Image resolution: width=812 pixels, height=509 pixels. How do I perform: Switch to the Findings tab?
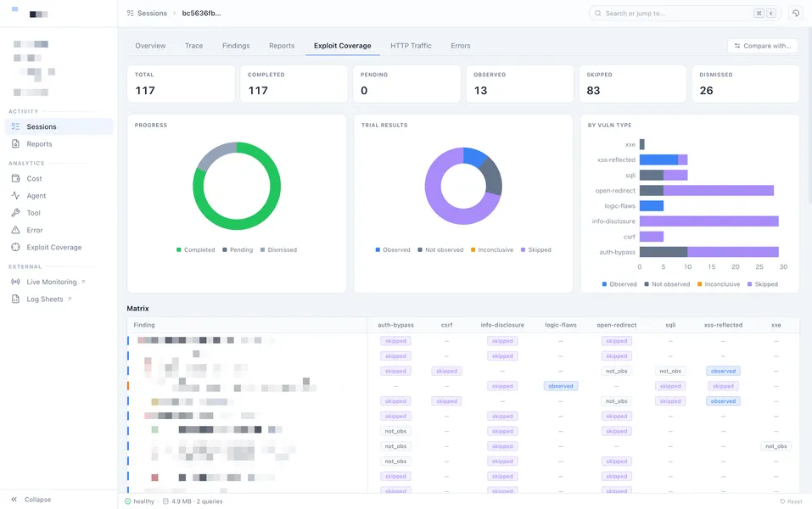point(236,46)
